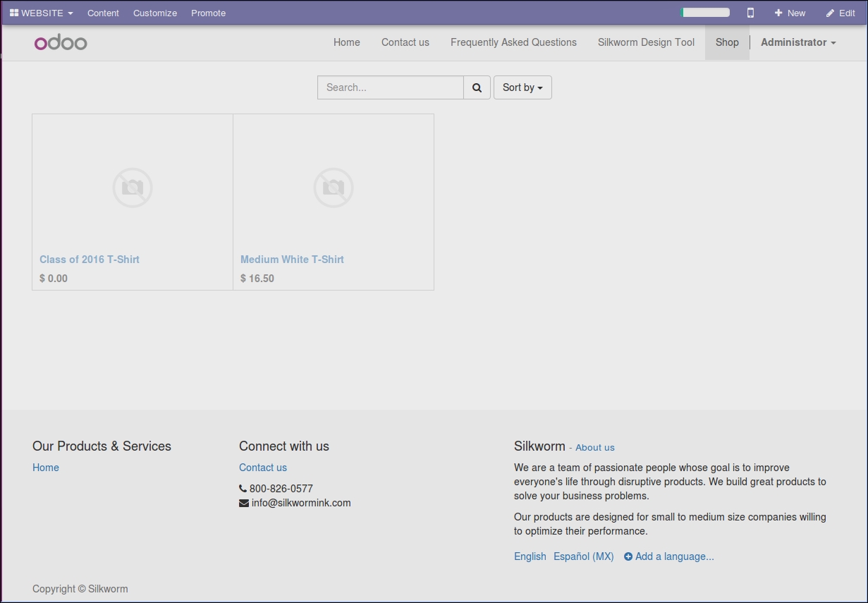Click the $ 0.00 price text
Screen dimensions: 868x603
pyautogui.click(x=54, y=279)
